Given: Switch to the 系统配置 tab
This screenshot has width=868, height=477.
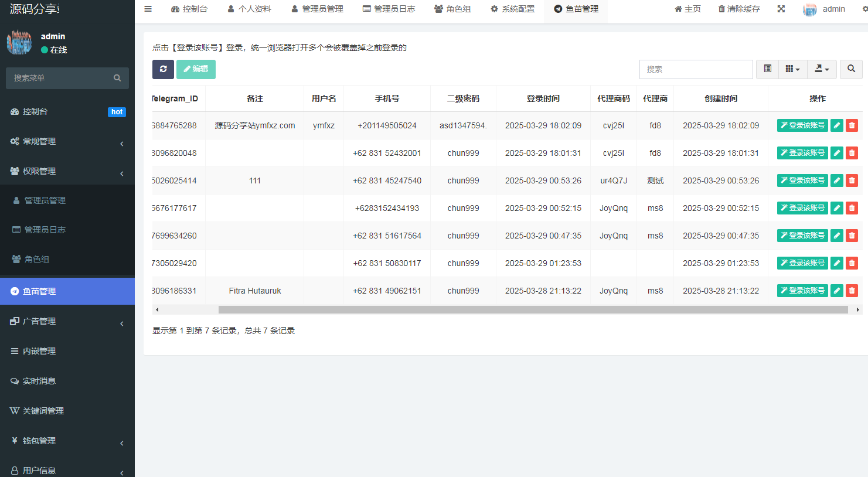Looking at the screenshot, I should tap(512, 9).
